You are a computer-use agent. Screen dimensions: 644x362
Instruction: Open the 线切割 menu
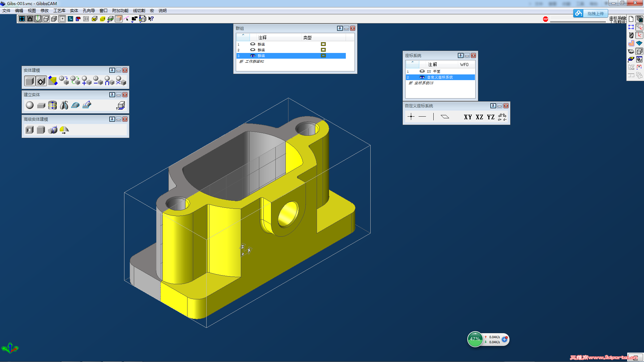tap(139, 11)
